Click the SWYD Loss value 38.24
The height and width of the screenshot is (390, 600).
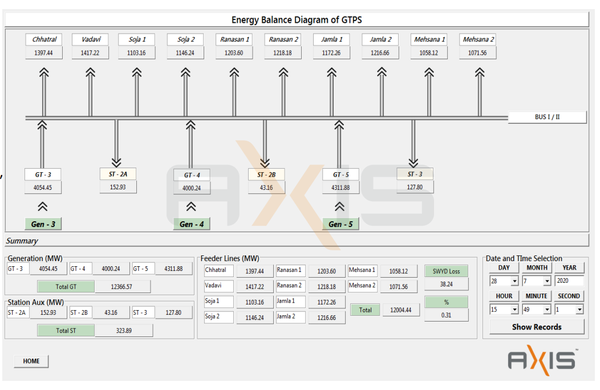(446, 284)
